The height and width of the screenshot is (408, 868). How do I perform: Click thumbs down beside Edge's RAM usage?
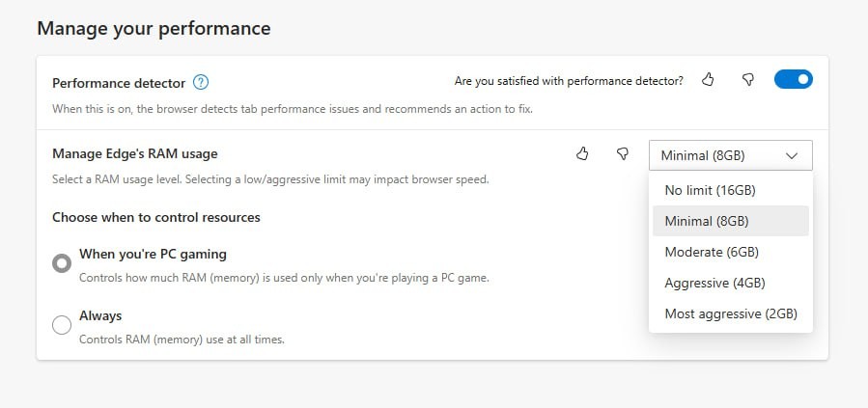click(623, 153)
